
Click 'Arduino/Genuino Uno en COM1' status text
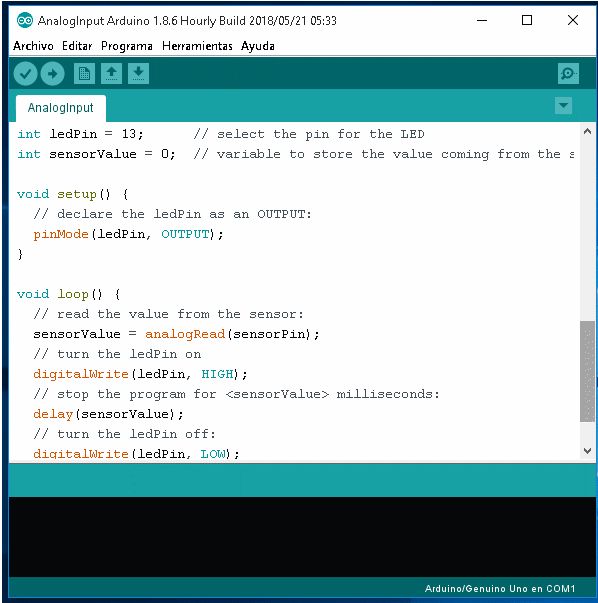(500, 588)
